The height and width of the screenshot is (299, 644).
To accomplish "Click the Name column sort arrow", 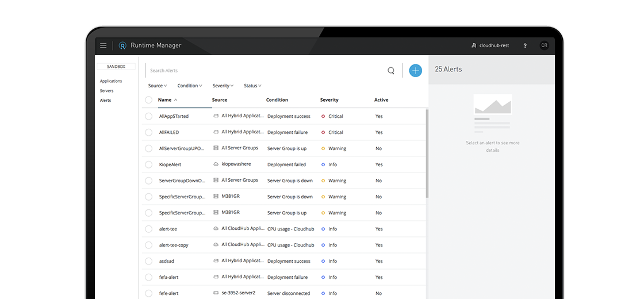I will click(176, 100).
